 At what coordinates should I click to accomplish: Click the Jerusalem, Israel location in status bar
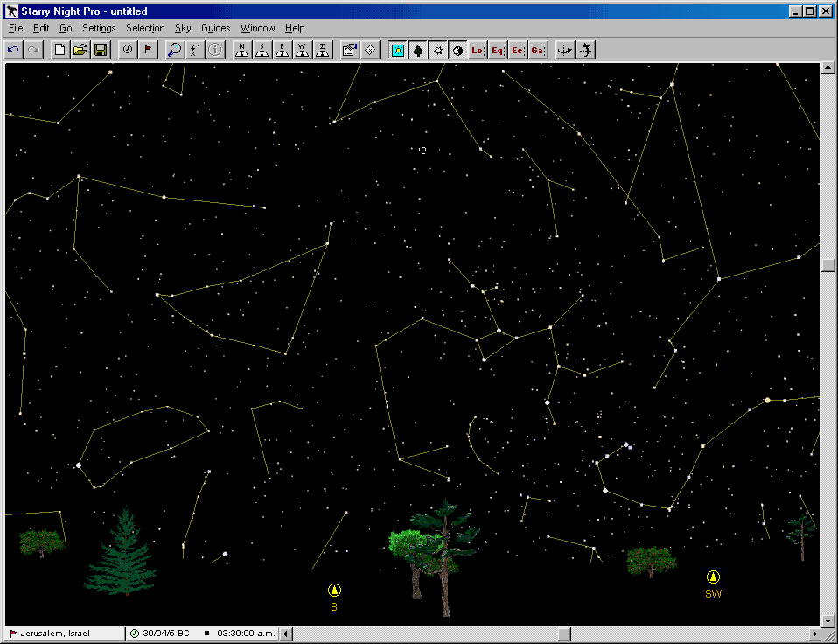coord(55,633)
